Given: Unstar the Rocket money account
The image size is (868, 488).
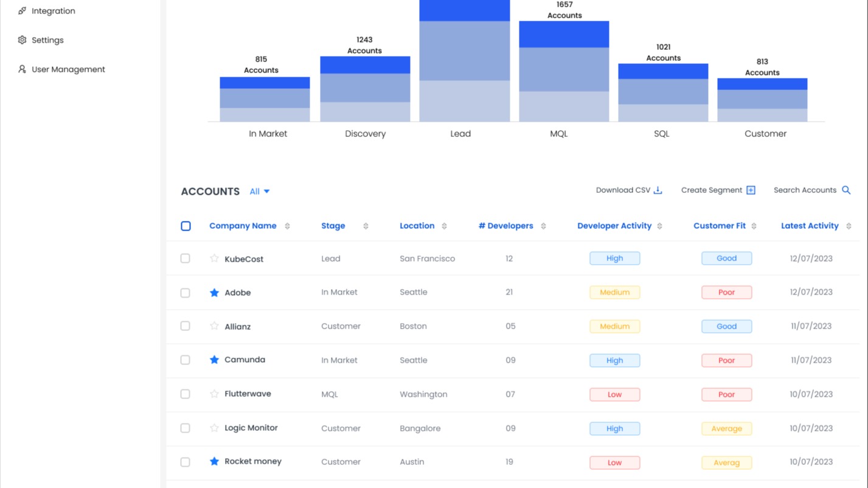Looking at the screenshot, I should pyautogui.click(x=214, y=462).
